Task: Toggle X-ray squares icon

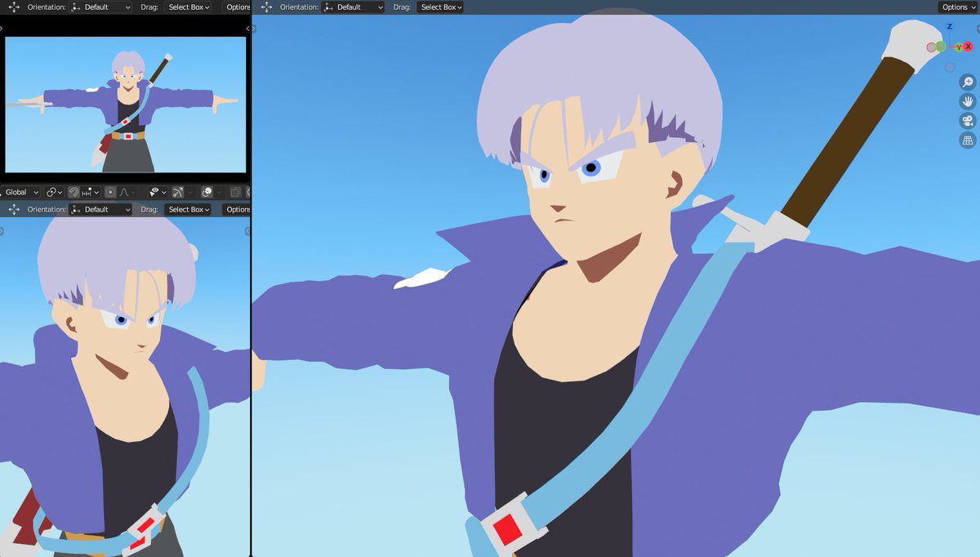Action: (235, 192)
